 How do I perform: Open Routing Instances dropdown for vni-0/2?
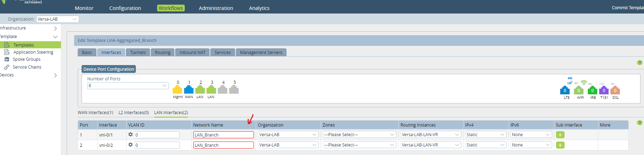point(431,145)
